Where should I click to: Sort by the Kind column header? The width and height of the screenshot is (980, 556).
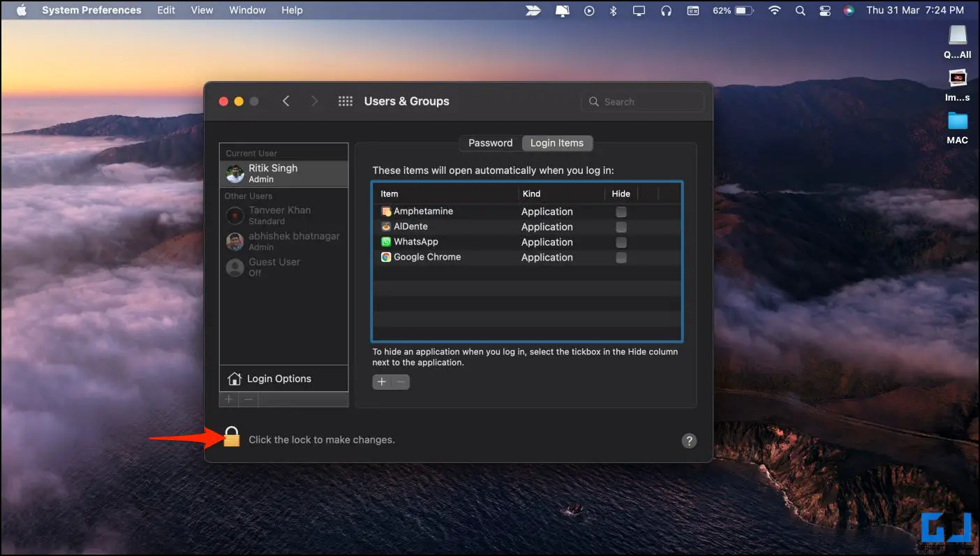[x=531, y=193]
